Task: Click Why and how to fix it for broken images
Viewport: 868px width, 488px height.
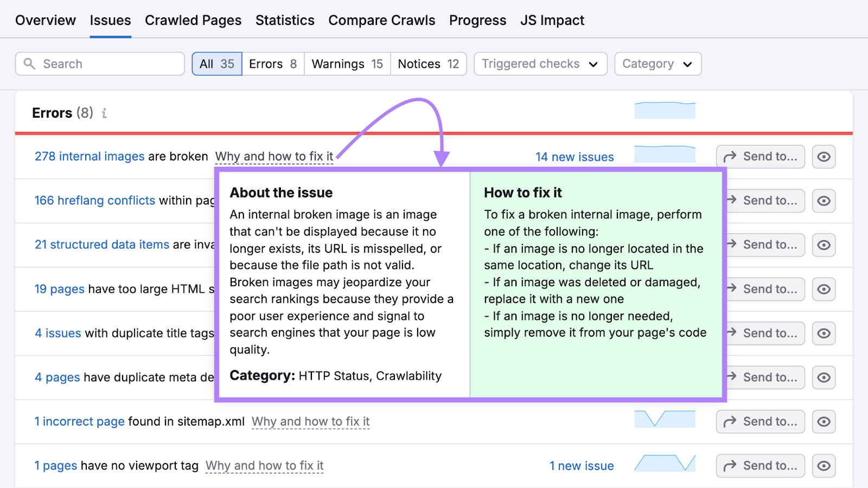Action: pos(274,156)
